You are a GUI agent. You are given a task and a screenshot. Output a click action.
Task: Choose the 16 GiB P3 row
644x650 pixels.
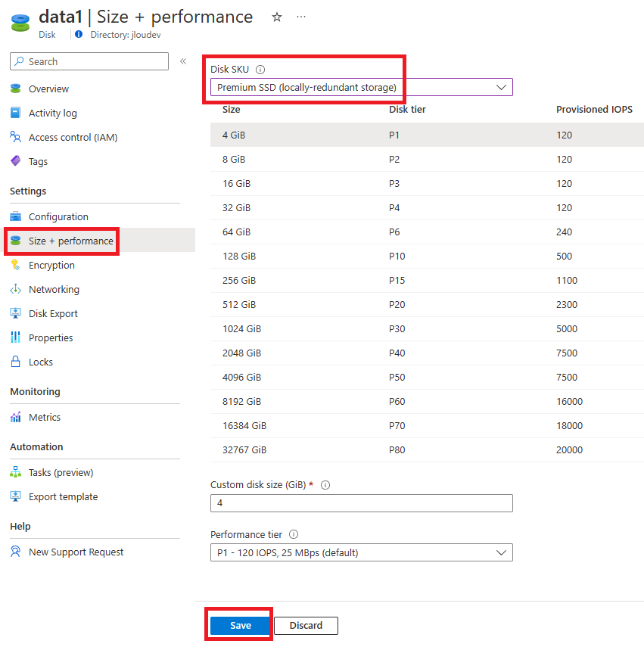click(427, 183)
